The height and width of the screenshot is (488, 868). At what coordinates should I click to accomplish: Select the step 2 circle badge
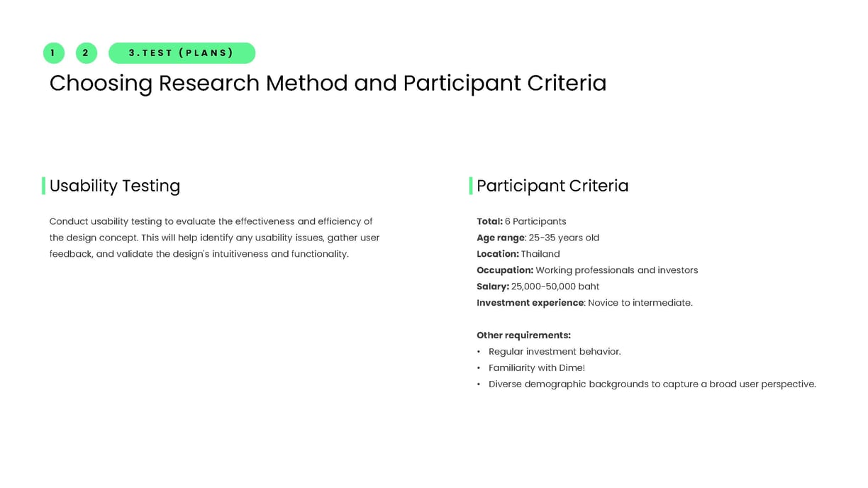point(87,53)
